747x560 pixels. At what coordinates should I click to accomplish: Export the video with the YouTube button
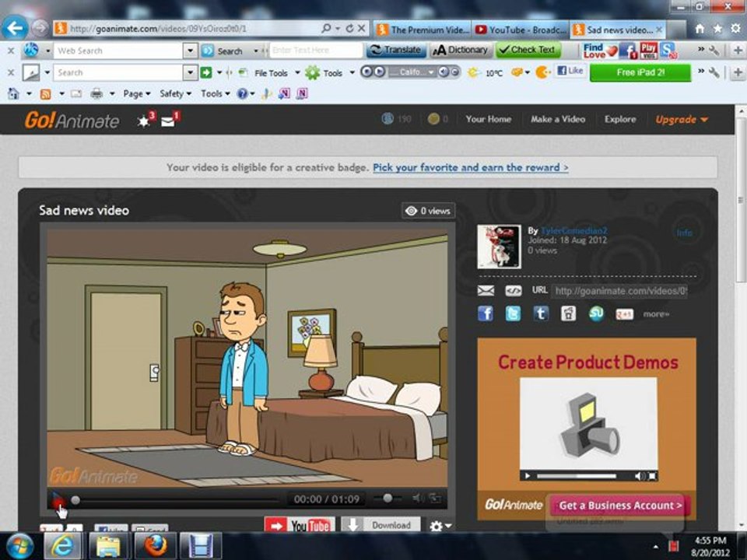click(x=300, y=525)
